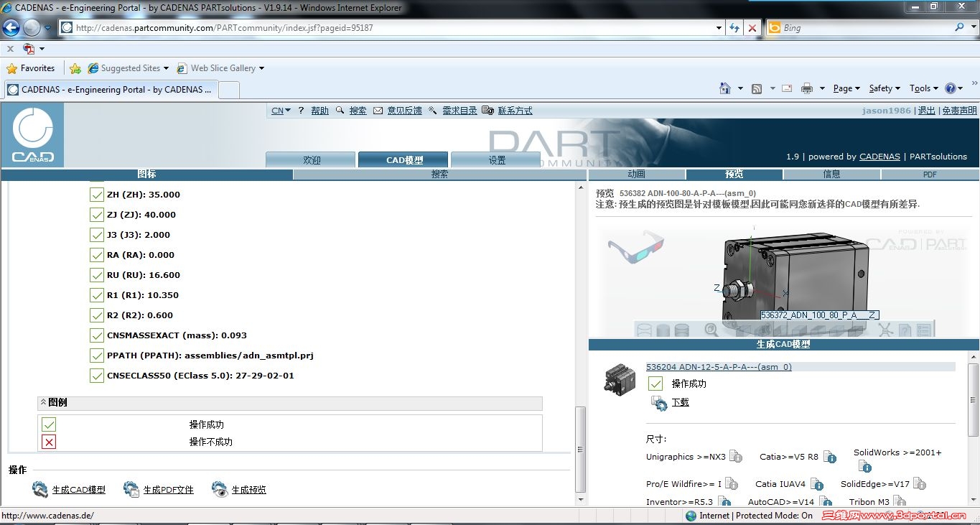Image resolution: width=980 pixels, height=525 pixels.
Task: Click the 生成PDF文件 link
Action: click(169, 490)
